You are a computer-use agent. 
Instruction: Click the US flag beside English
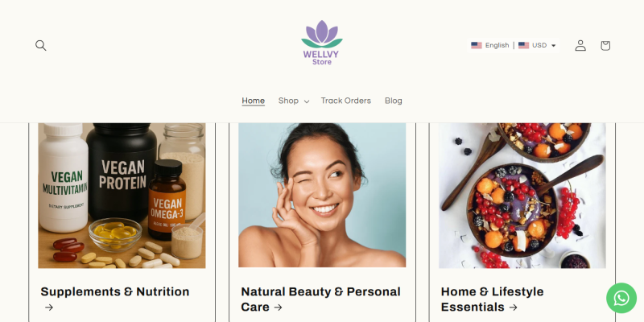tap(477, 45)
